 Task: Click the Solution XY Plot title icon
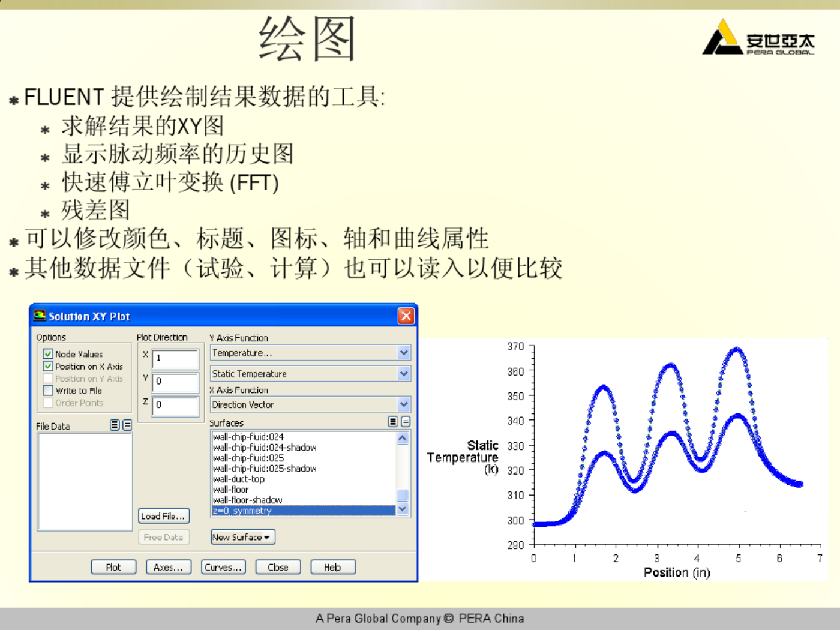40,316
